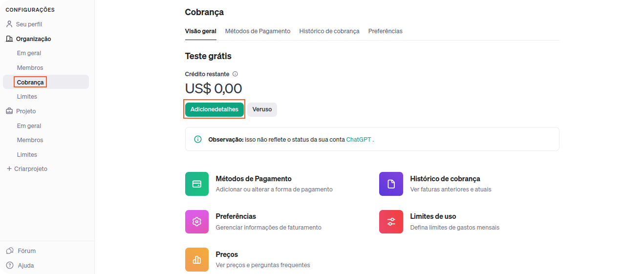
Task: Open Membros under Organização
Action: click(x=30, y=68)
